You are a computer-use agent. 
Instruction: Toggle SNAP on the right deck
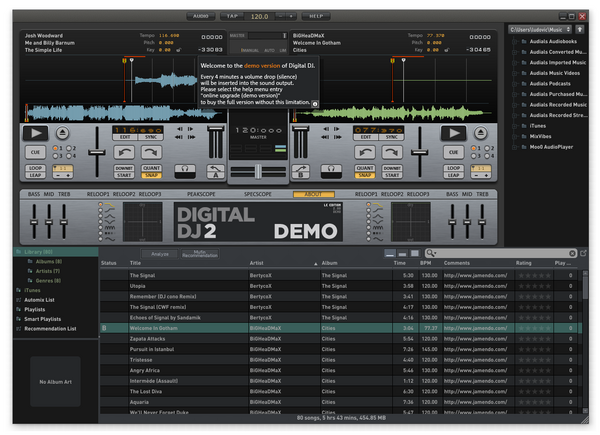365,175
